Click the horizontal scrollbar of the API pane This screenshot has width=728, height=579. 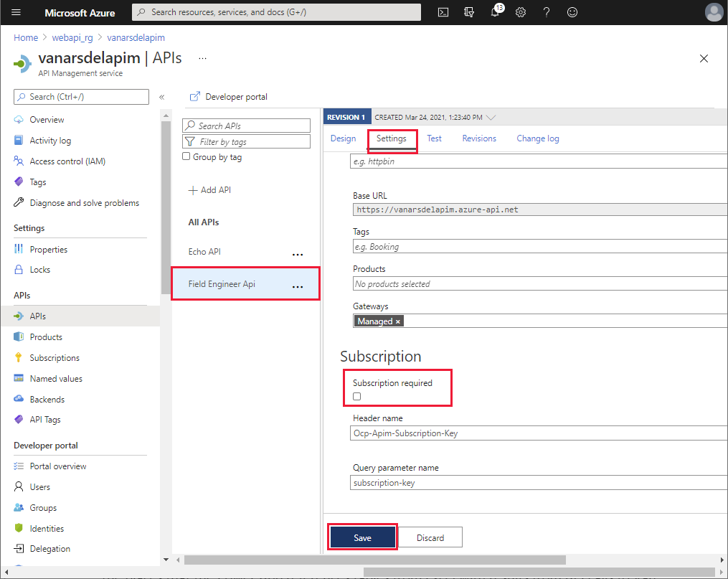[374, 560]
